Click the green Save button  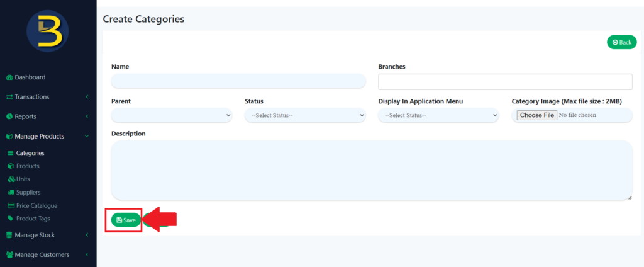pyautogui.click(x=126, y=220)
